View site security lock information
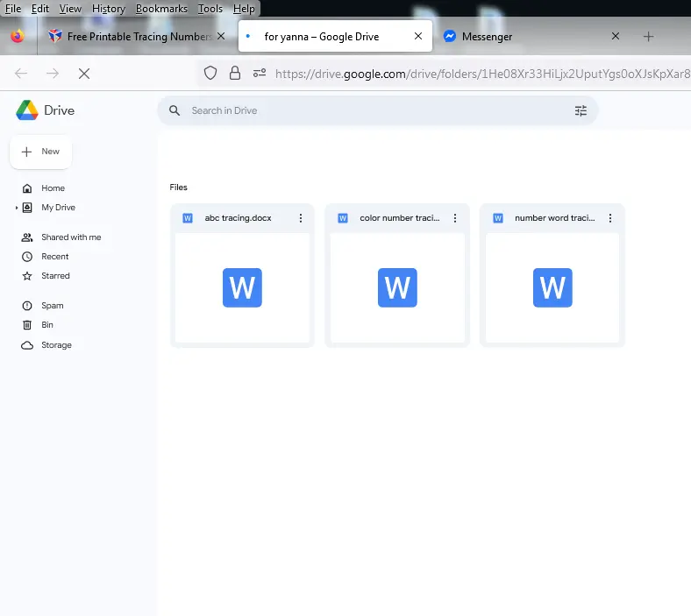691x616 pixels. [x=235, y=73]
